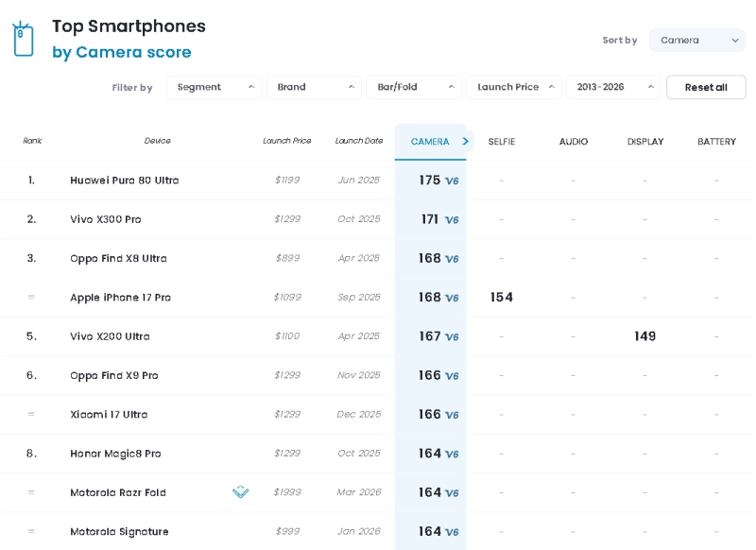Switch to the BATTERY tab

716,142
